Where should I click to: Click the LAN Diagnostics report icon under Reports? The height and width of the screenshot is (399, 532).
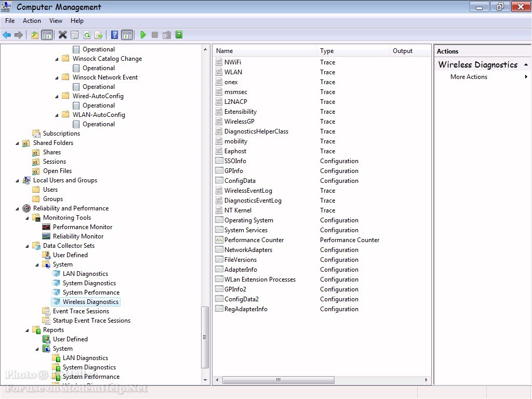click(x=56, y=358)
